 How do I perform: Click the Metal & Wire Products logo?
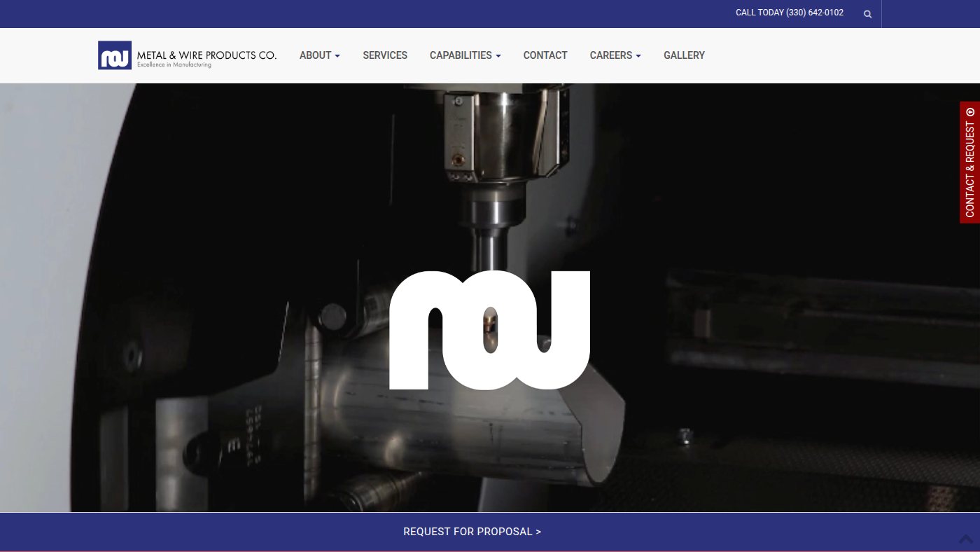tap(187, 55)
